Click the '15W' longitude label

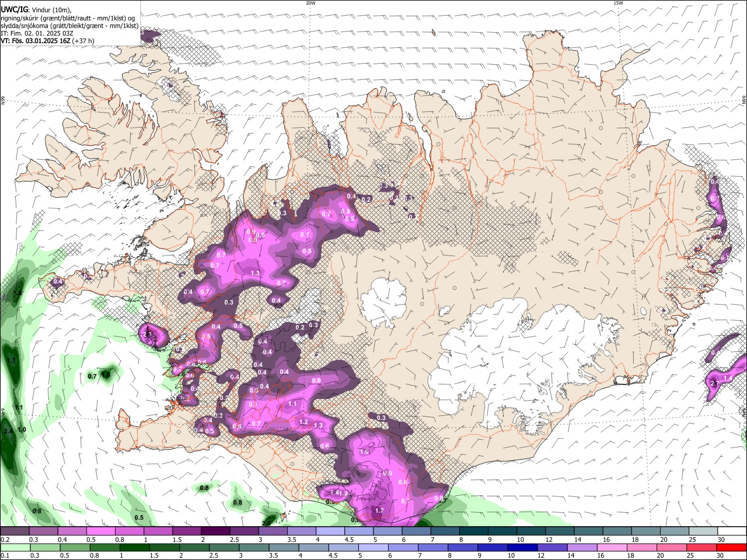[618, 3]
